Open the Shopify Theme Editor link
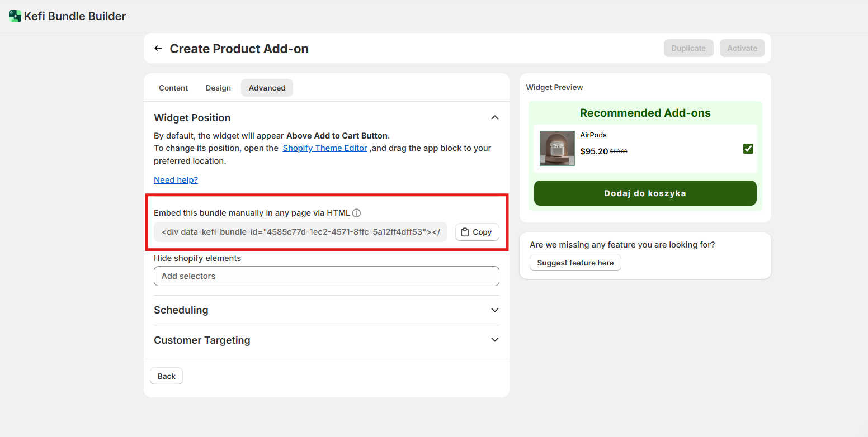This screenshot has width=868, height=437. click(325, 148)
